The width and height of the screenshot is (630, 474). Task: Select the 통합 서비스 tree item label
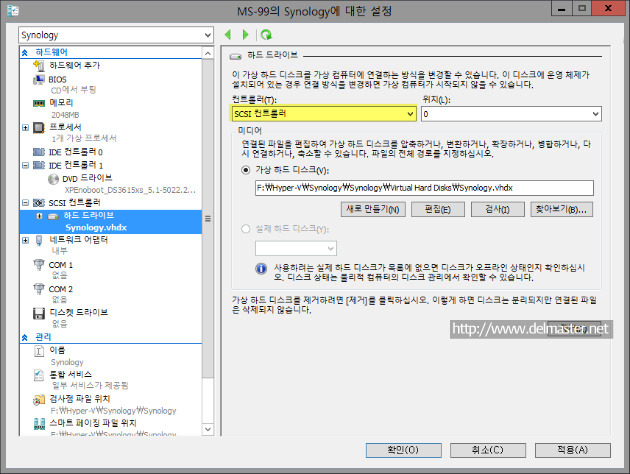(70, 374)
